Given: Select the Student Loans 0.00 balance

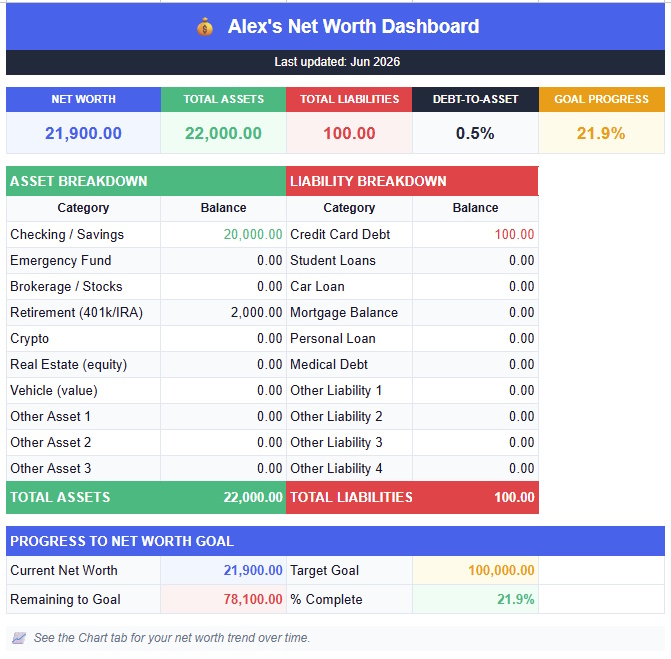Looking at the screenshot, I should tap(475, 261).
